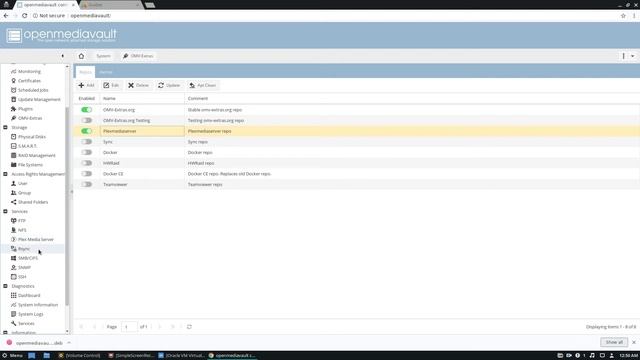
Task: Open the download item options chevron
Action: coord(69,343)
